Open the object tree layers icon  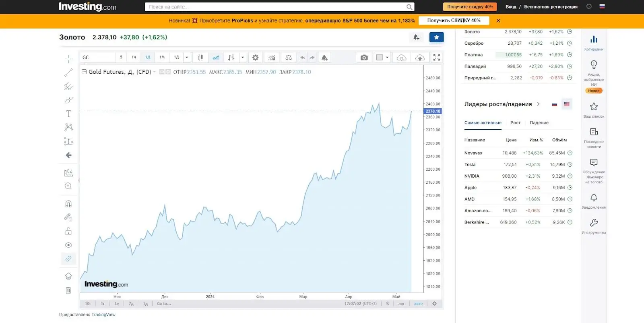tap(68, 276)
